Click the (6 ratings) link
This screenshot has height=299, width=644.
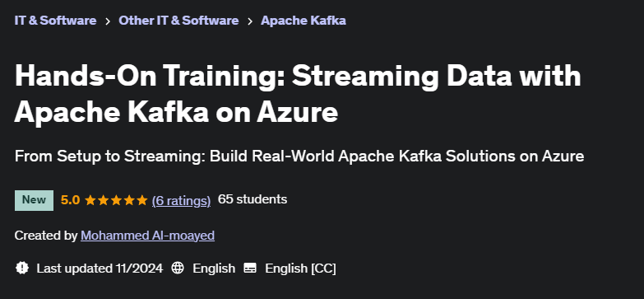tap(181, 200)
